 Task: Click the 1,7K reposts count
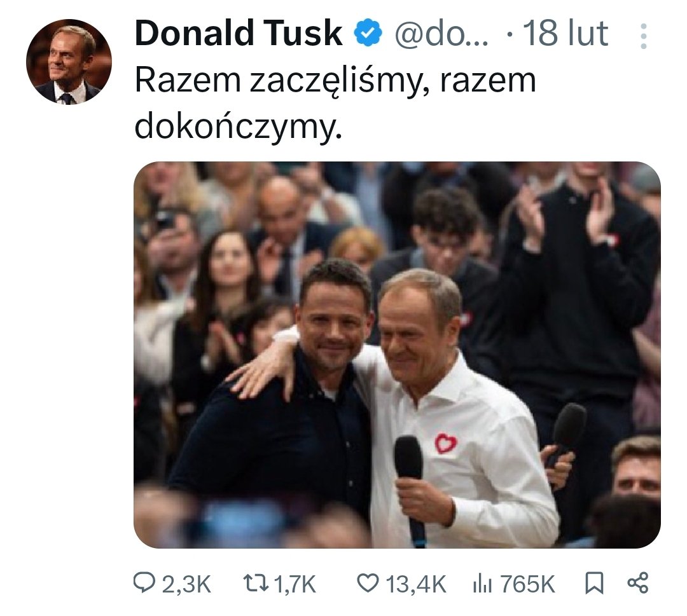295,584
